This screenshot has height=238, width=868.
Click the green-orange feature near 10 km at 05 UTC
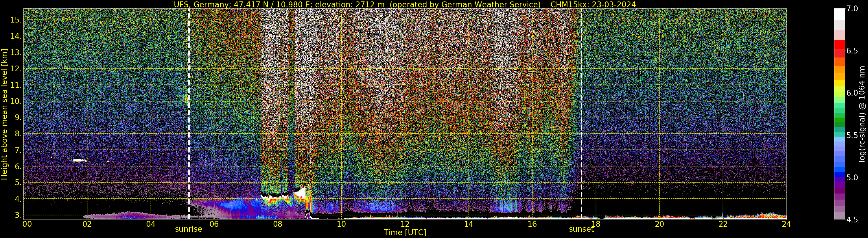183,98
